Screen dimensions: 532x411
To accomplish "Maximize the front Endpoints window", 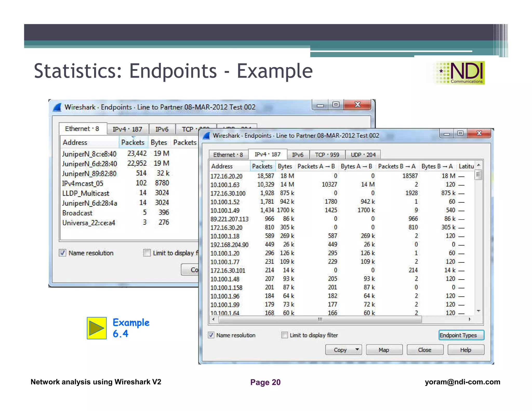I will 460,134.
